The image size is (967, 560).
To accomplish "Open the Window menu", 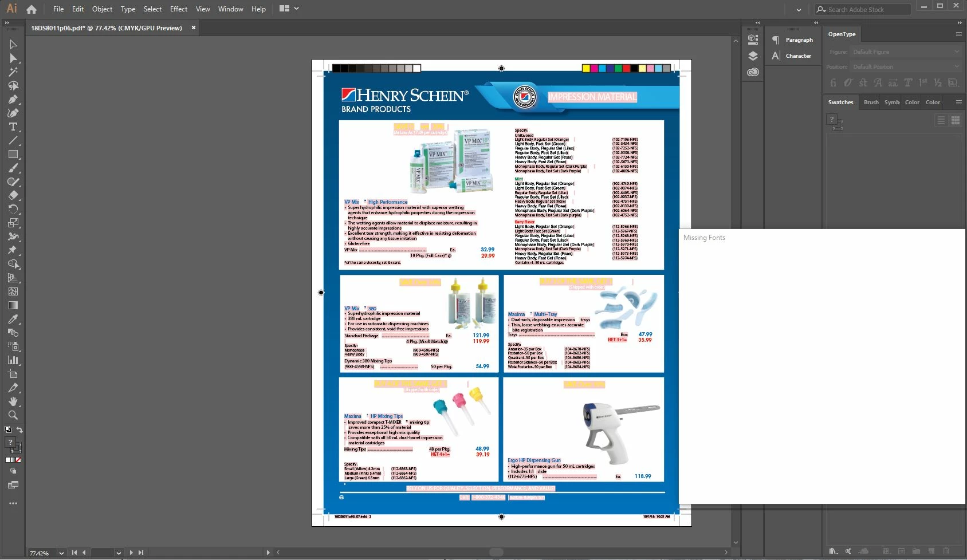I will coord(231,9).
